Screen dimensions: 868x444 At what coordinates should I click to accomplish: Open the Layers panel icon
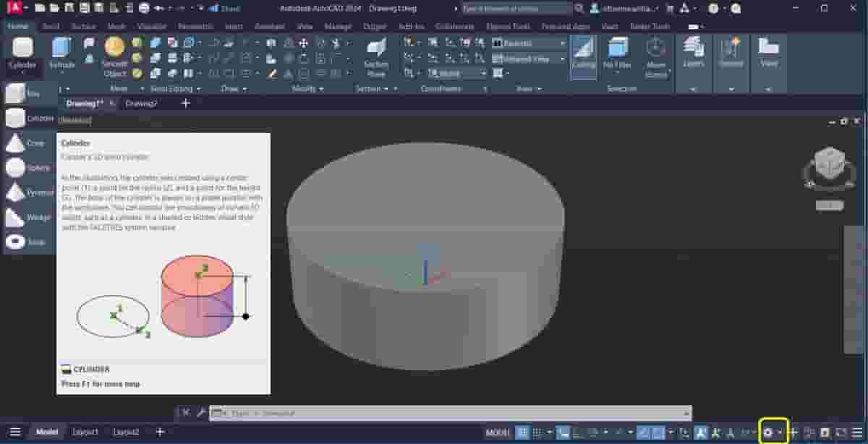(693, 56)
